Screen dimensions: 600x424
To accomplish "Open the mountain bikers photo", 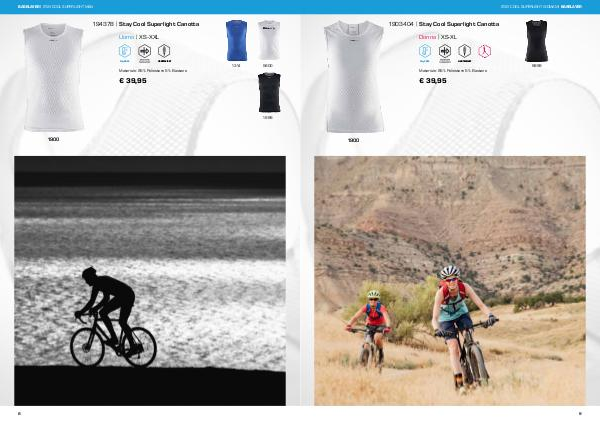I will [450, 280].
